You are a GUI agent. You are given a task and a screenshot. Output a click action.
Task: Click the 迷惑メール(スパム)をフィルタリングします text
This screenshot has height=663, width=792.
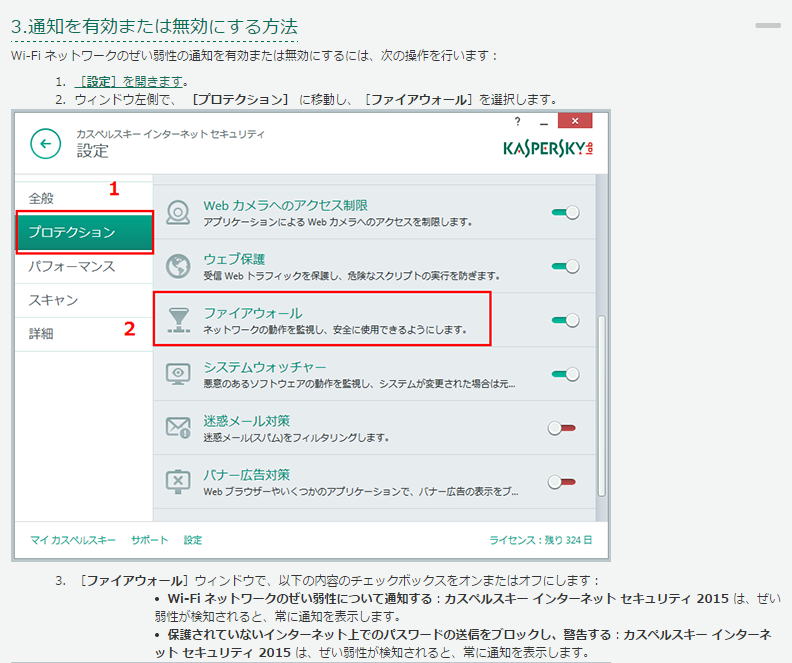296,437
